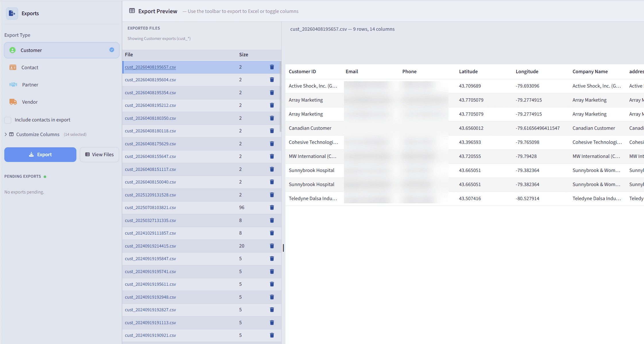The height and width of the screenshot is (344, 644).
Task: Delete file cust_20240919191113.csv with trash icon
Action: [x=272, y=322]
